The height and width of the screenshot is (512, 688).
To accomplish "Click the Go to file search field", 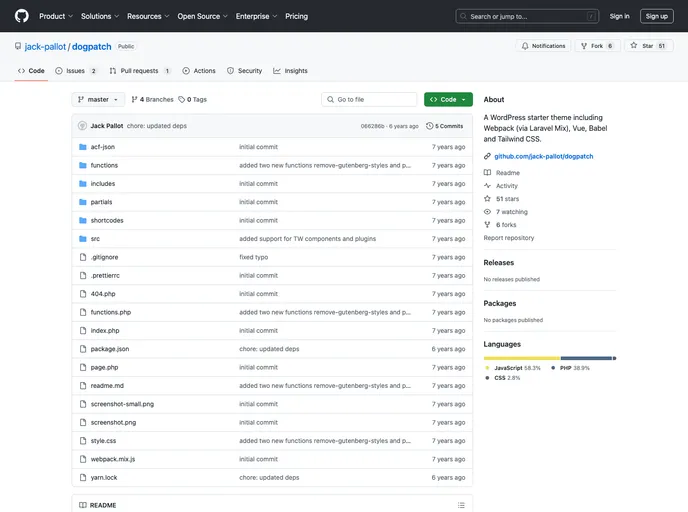I will [x=370, y=100].
